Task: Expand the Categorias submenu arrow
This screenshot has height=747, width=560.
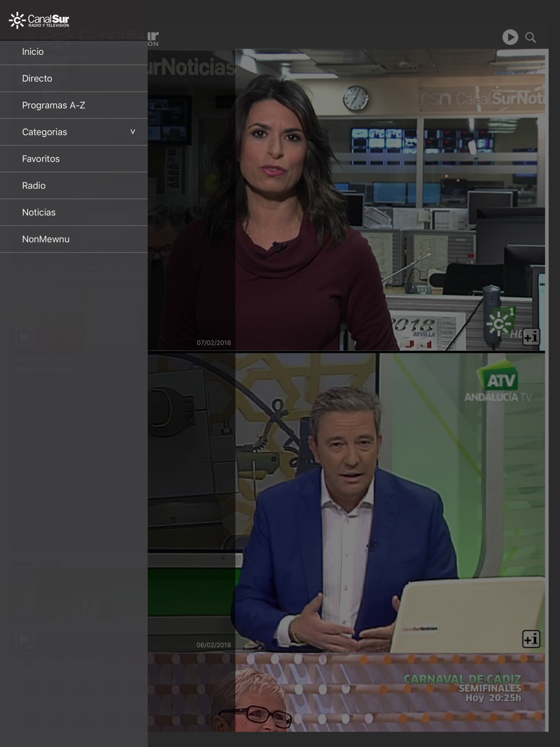Action: tap(133, 132)
